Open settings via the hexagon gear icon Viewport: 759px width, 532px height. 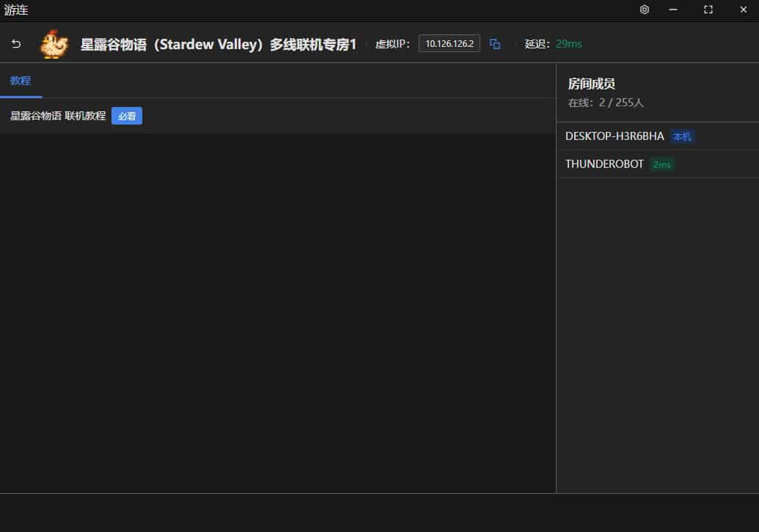(x=645, y=10)
